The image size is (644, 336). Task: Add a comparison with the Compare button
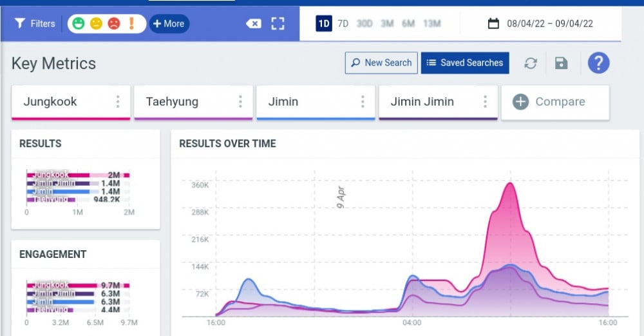tap(555, 102)
